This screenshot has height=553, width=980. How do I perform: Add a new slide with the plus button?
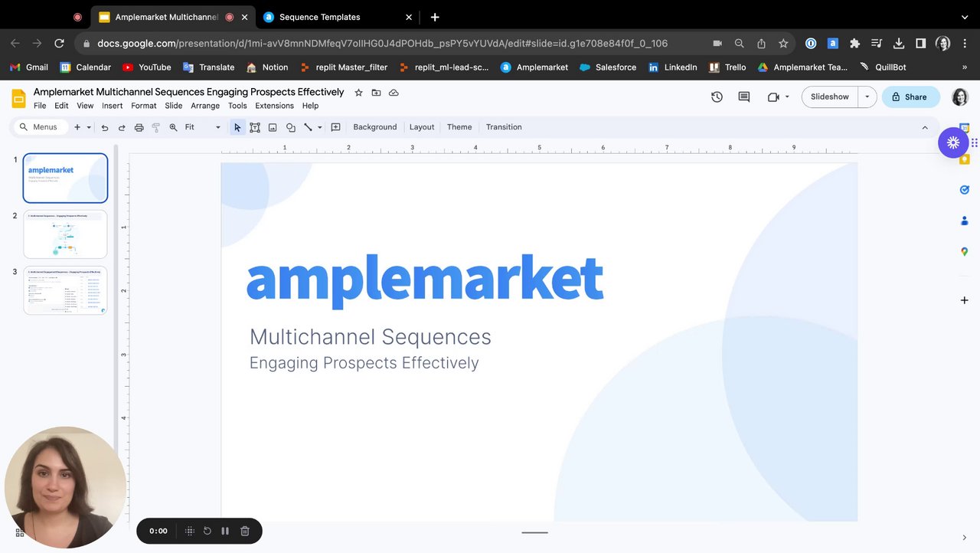click(x=77, y=127)
